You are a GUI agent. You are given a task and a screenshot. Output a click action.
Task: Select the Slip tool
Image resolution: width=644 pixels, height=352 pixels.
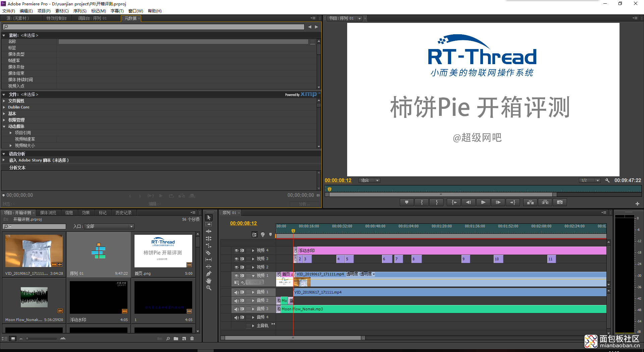click(209, 259)
